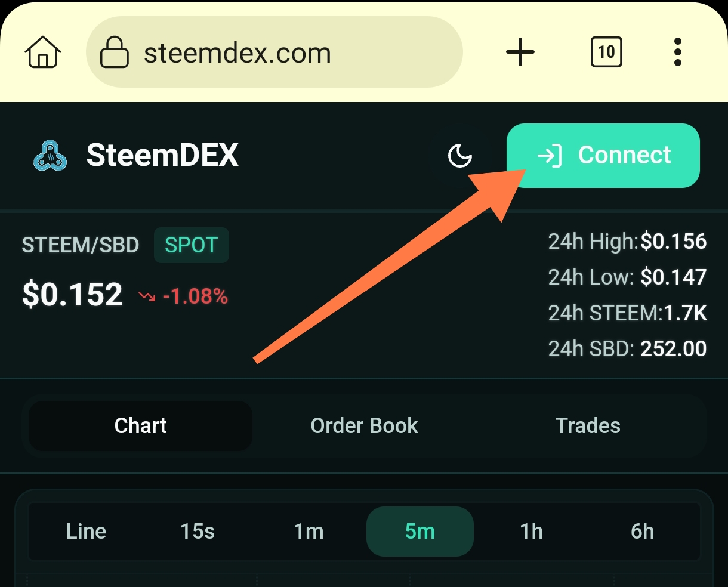
Task: Switch chart to 1h interval
Action: pos(531,532)
